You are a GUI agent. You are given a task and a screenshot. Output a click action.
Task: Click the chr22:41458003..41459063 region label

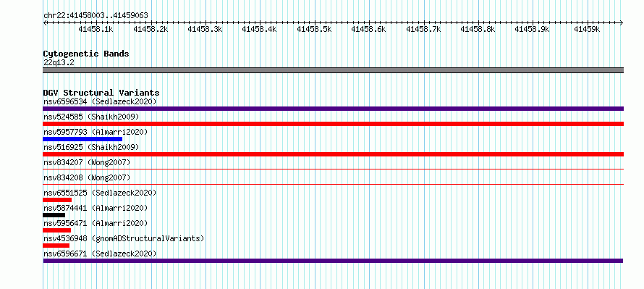coord(96,16)
